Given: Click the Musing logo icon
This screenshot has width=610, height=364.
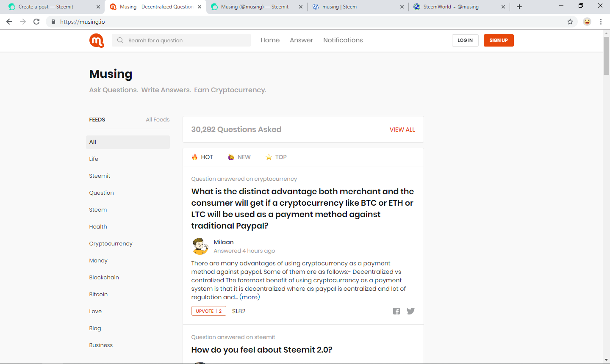Looking at the screenshot, I should [x=97, y=41].
